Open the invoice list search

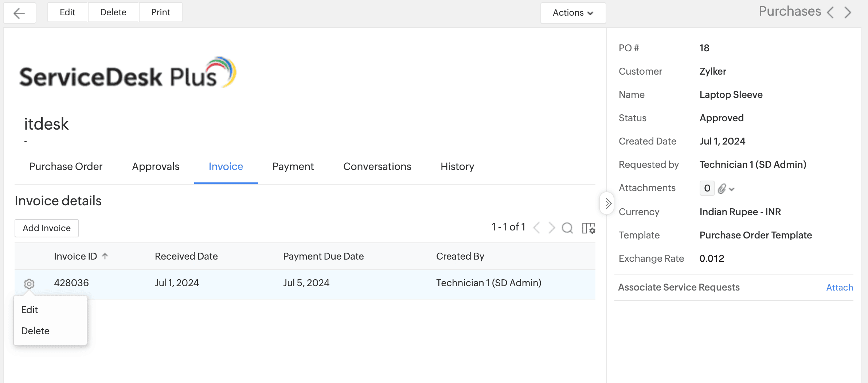[567, 228]
